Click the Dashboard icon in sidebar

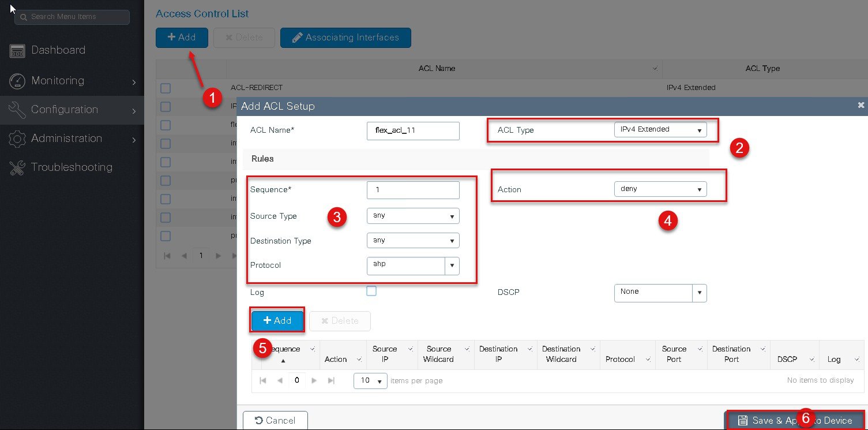coord(17,51)
